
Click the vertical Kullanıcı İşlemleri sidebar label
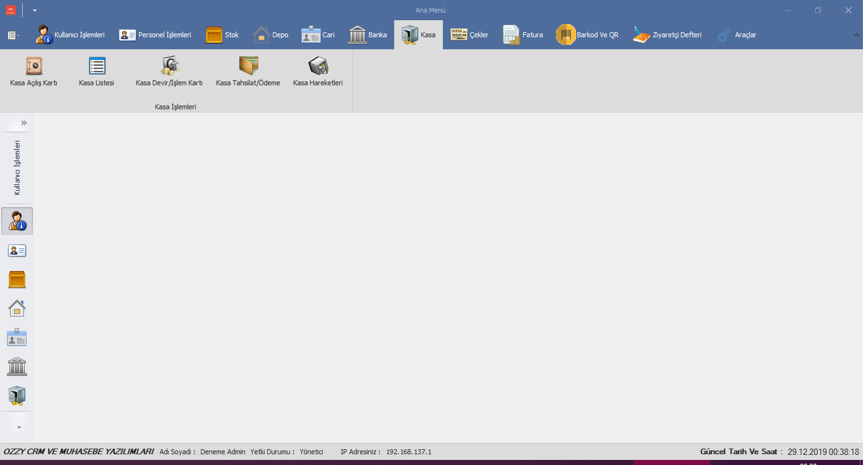pos(17,167)
